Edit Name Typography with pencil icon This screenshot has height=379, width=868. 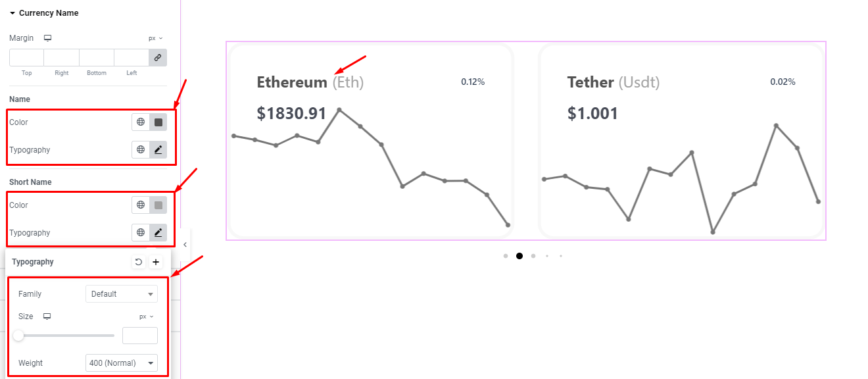pos(158,150)
